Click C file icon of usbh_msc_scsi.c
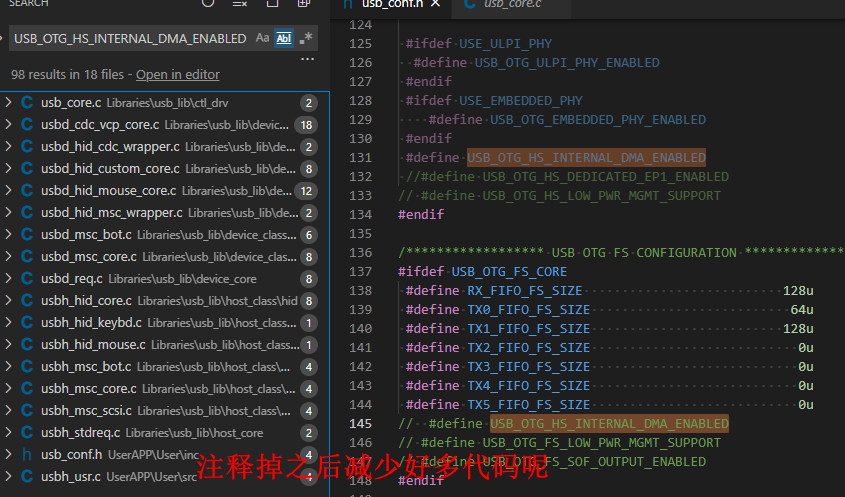Viewport: 845px width, 497px height. tap(27, 411)
